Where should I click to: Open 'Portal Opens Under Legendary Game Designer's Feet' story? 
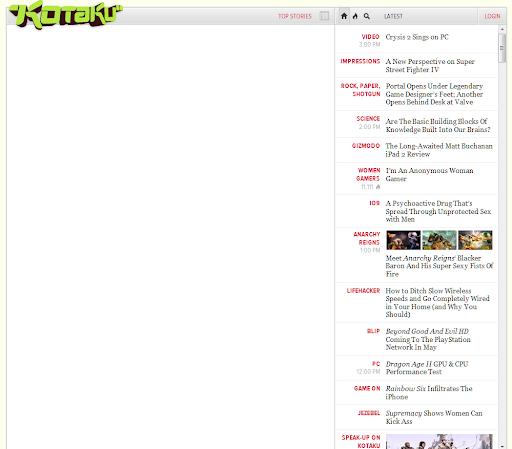pyautogui.click(x=434, y=94)
